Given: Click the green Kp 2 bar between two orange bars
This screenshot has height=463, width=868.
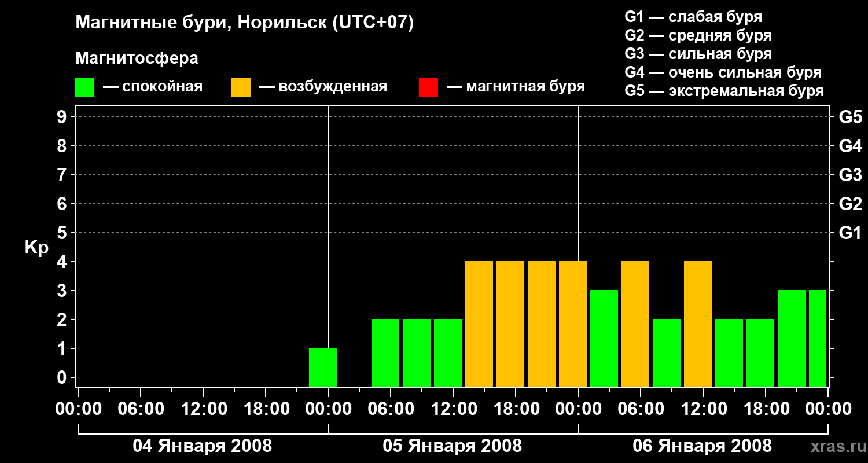Looking at the screenshot, I should coord(667,352).
